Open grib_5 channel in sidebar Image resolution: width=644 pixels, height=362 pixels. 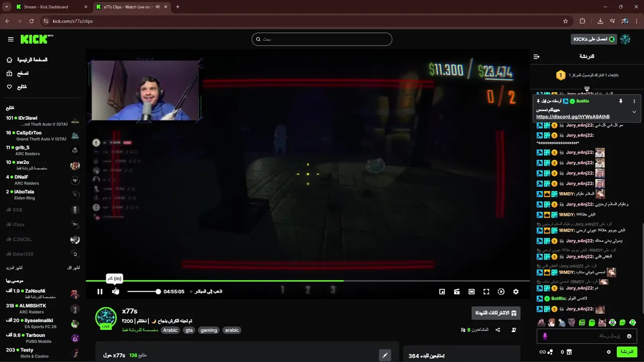pyautogui.click(x=43, y=150)
